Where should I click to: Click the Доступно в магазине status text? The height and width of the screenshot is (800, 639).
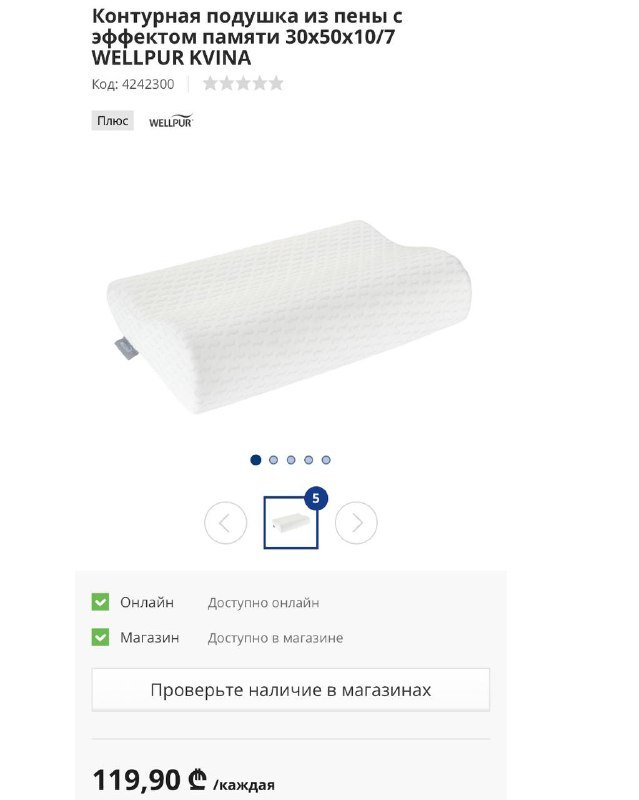pos(275,638)
